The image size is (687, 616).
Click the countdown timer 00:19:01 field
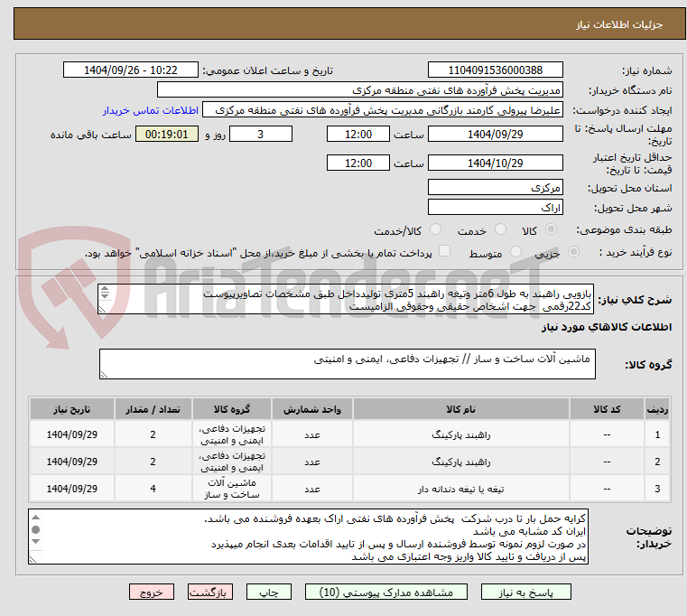tap(166, 135)
